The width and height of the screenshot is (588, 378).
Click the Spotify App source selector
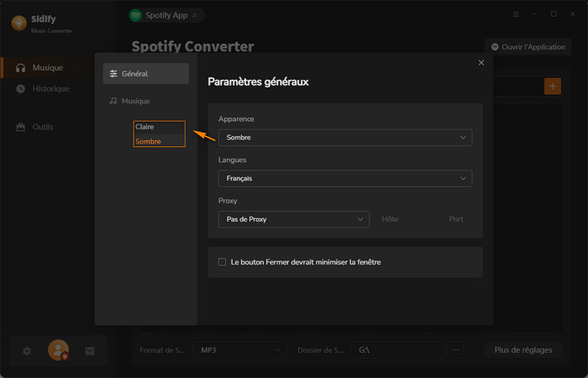click(x=166, y=15)
